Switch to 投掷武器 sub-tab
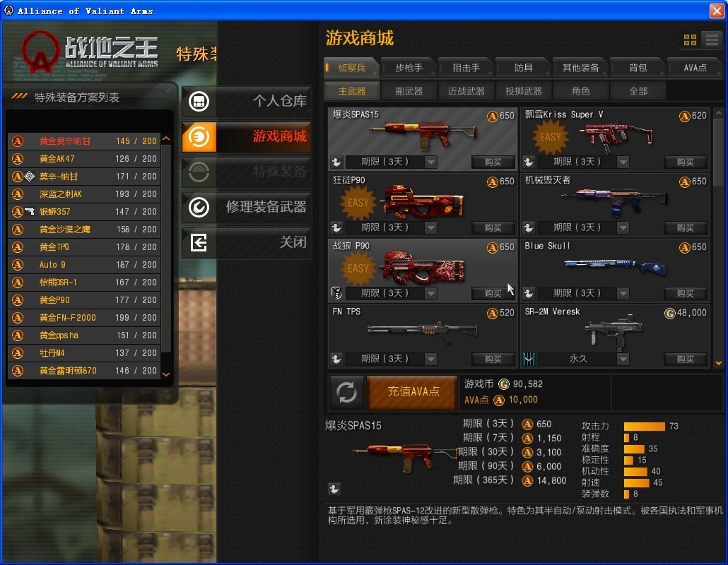The image size is (728, 565). pyautogui.click(x=523, y=91)
